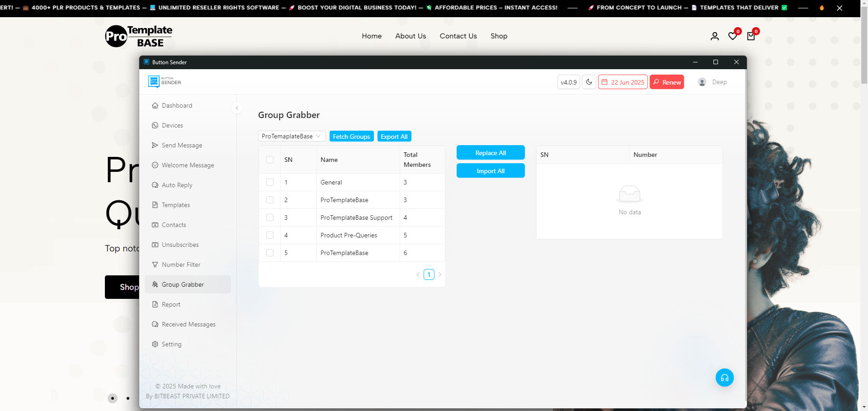The width and height of the screenshot is (868, 411).
Task: Select the second slider dot on the website
Action: click(128, 398)
